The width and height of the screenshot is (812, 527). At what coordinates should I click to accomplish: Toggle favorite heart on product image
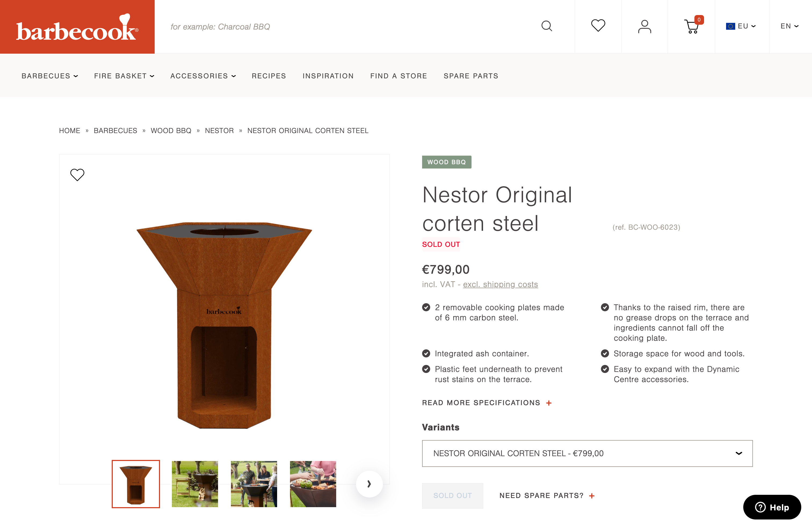tap(77, 175)
